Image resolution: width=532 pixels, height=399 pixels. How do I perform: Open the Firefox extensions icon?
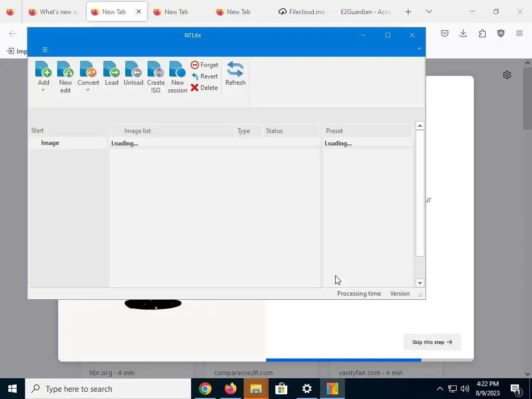click(x=482, y=33)
